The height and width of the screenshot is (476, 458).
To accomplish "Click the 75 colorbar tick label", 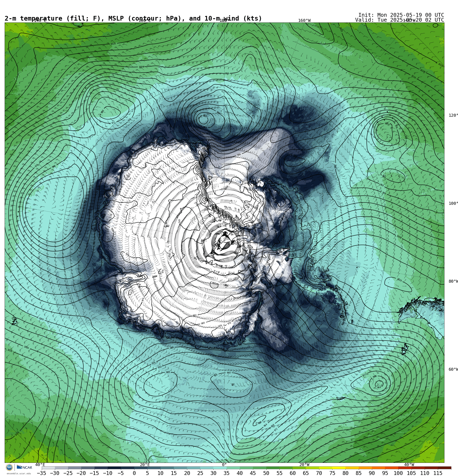I will (332, 473).
